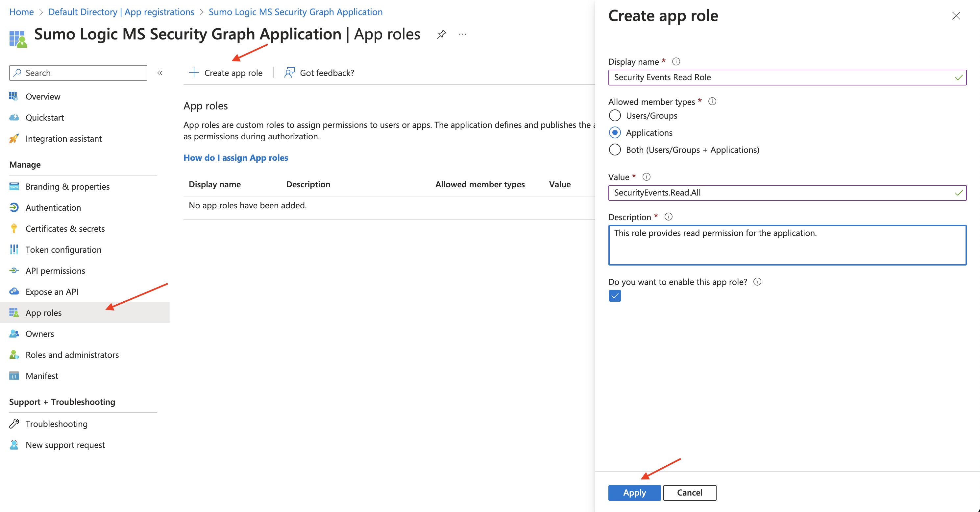Open Token configuration from the sidebar icon
This screenshot has width=980, height=512.
[x=14, y=250]
